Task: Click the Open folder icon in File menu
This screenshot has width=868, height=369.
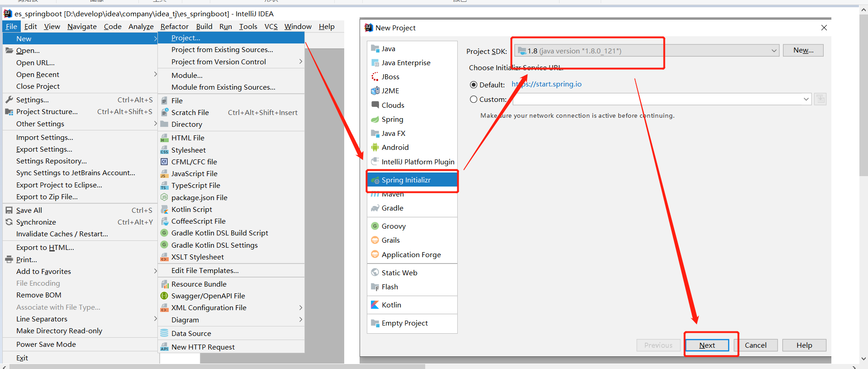Action: tap(9, 50)
